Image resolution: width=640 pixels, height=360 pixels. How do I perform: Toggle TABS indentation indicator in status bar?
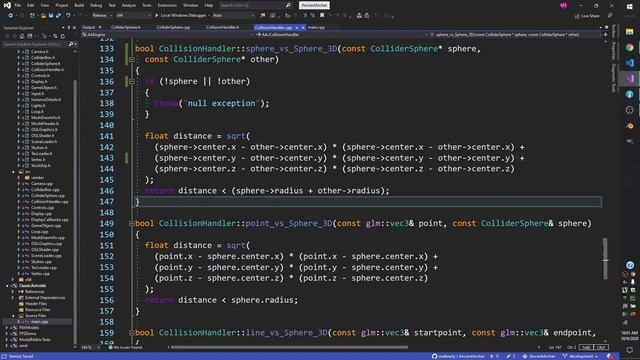(586, 347)
